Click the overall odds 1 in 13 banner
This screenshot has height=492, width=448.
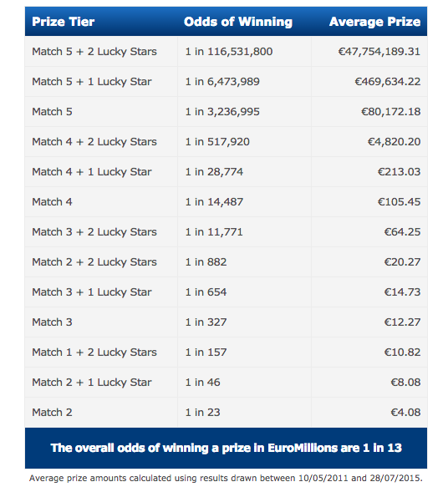(x=226, y=448)
